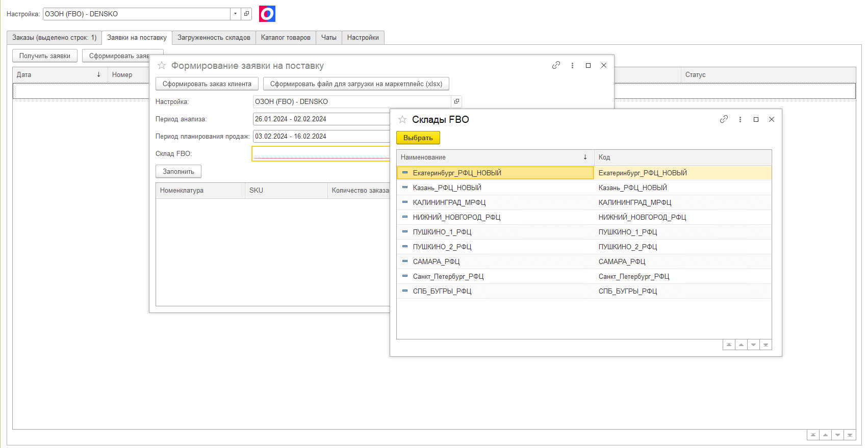Click link icon in Формирование заявки window
This screenshot has width=868, height=448.
tap(556, 65)
